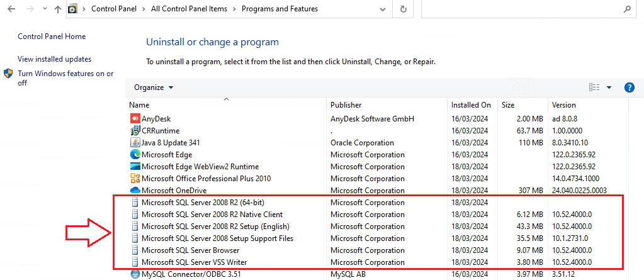Click the CRRuntime installer icon
This screenshot has height=280, width=644.
pos(135,130)
